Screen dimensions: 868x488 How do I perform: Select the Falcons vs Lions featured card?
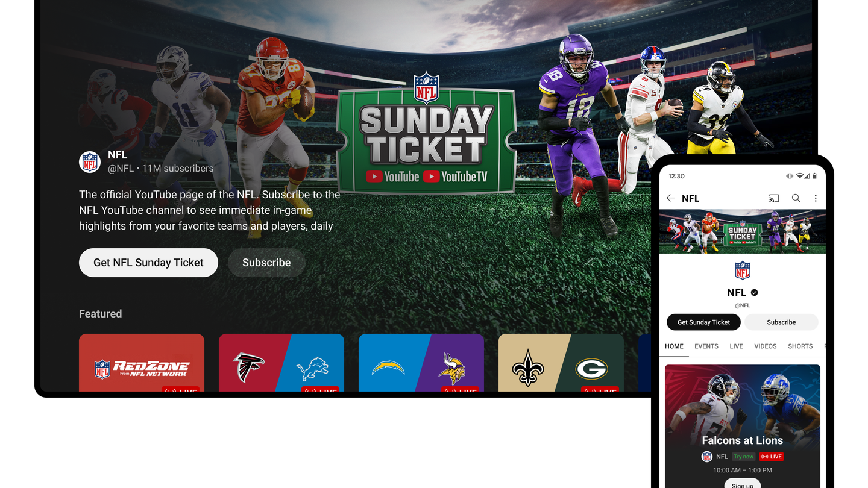281,363
